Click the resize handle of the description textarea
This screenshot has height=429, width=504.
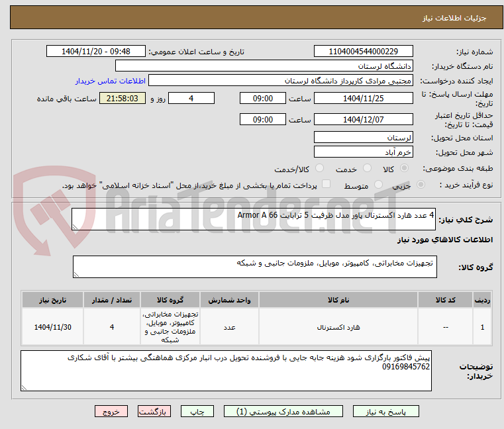75,227
